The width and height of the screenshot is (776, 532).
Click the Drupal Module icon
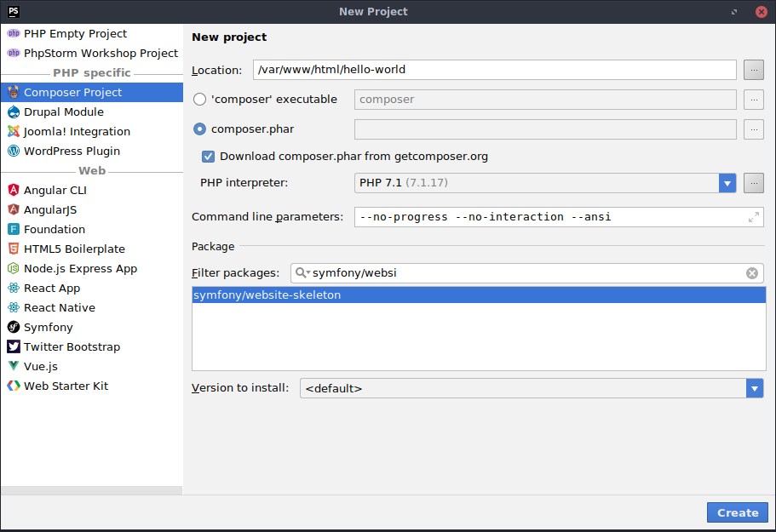tap(14, 112)
